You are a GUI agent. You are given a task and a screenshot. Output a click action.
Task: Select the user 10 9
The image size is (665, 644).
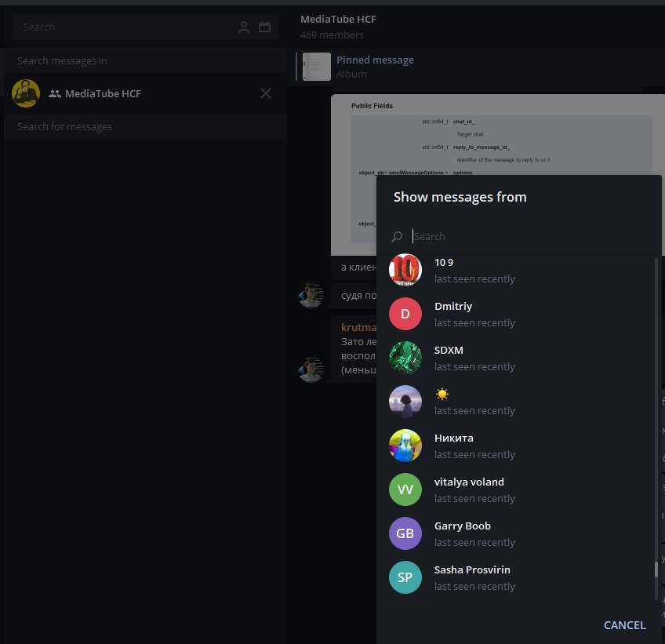pos(516,270)
